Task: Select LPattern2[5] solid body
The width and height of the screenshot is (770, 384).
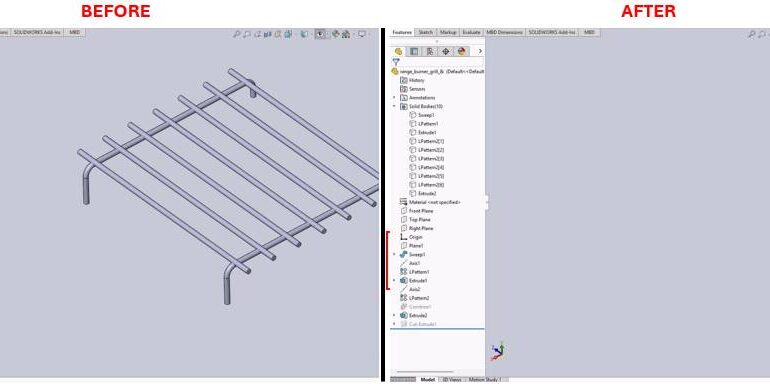Action: (427, 176)
